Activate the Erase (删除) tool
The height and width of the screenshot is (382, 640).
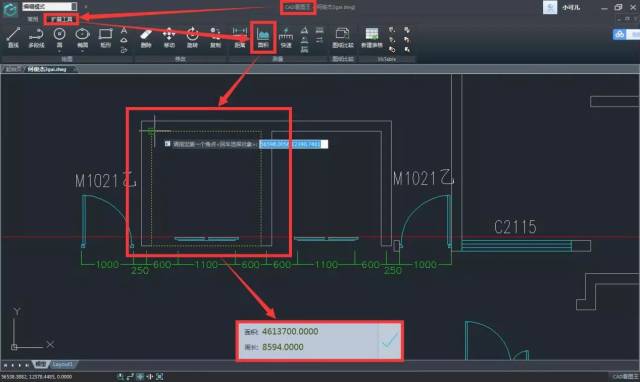(146, 37)
